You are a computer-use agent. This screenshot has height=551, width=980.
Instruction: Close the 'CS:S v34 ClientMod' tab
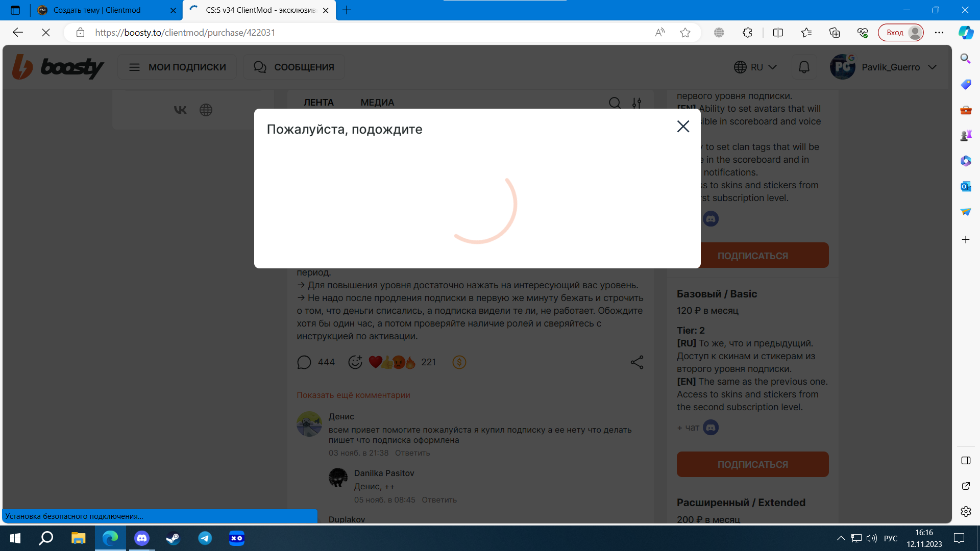click(326, 10)
